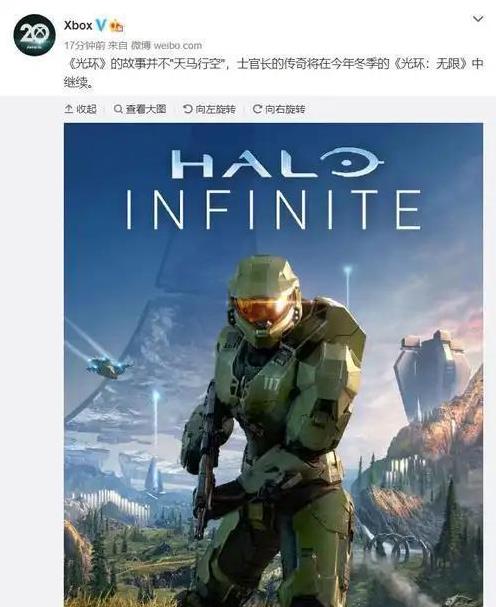Click the rotate right arrow icon

point(257,109)
